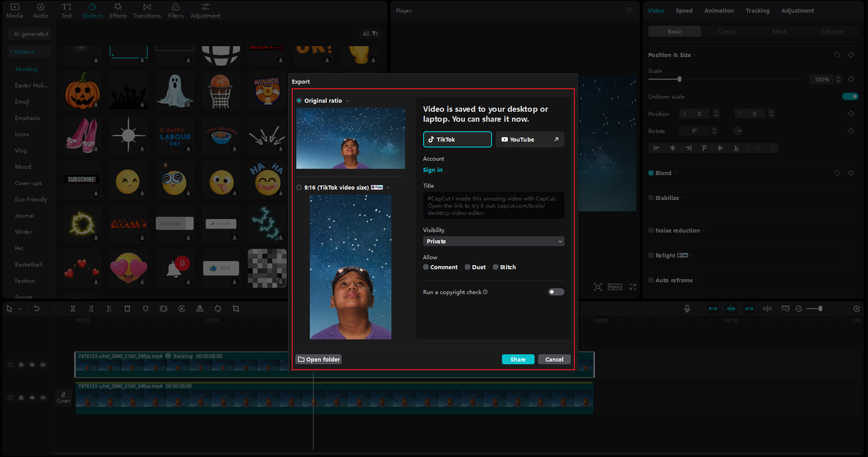Select the YouTube share tab
868x457 pixels.
coord(530,139)
